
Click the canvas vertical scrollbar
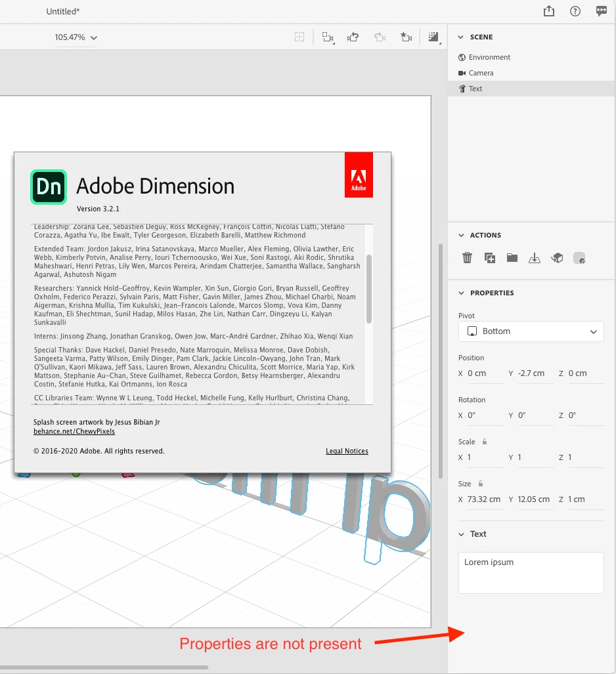[441, 361]
